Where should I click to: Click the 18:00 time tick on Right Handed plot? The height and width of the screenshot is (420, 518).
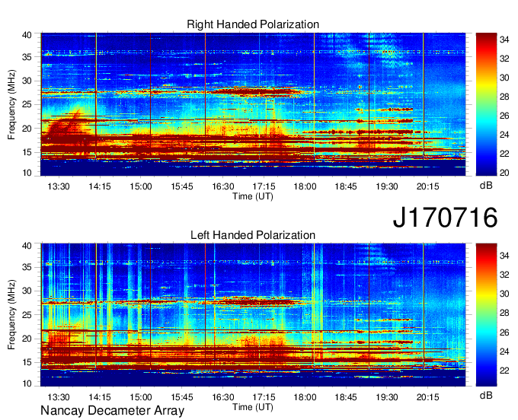point(305,186)
